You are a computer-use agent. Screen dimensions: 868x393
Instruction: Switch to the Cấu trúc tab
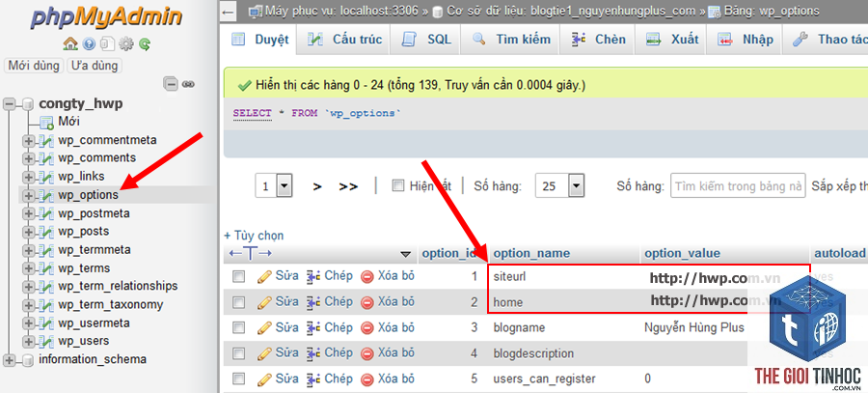click(x=344, y=40)
